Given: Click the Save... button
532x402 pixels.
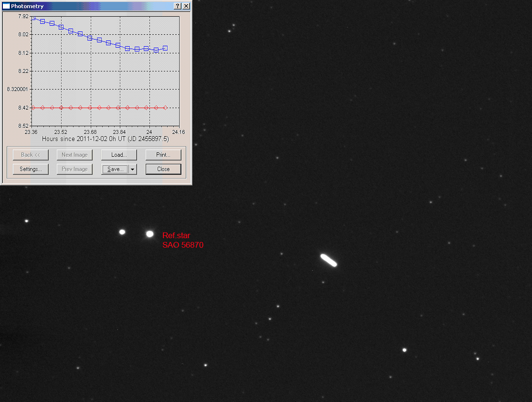Looking at the screenshot, I should [x=115, y=169].
